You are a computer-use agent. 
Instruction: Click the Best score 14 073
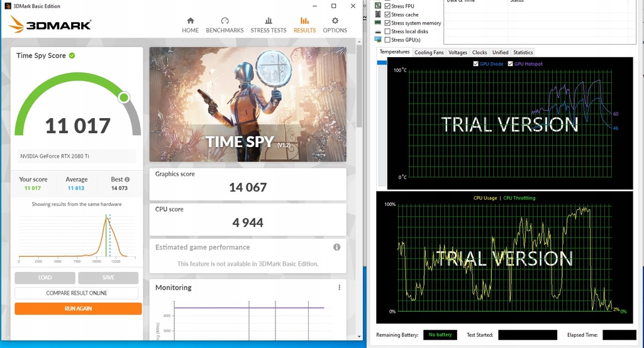(119, 188)
